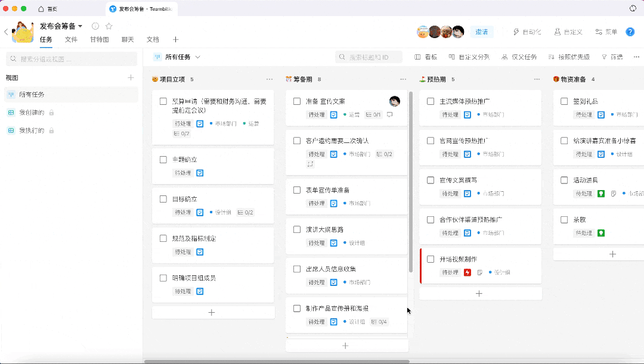Click green priority icon on 杂歌 card
644x364 pixels.
[x=601, y=233]
